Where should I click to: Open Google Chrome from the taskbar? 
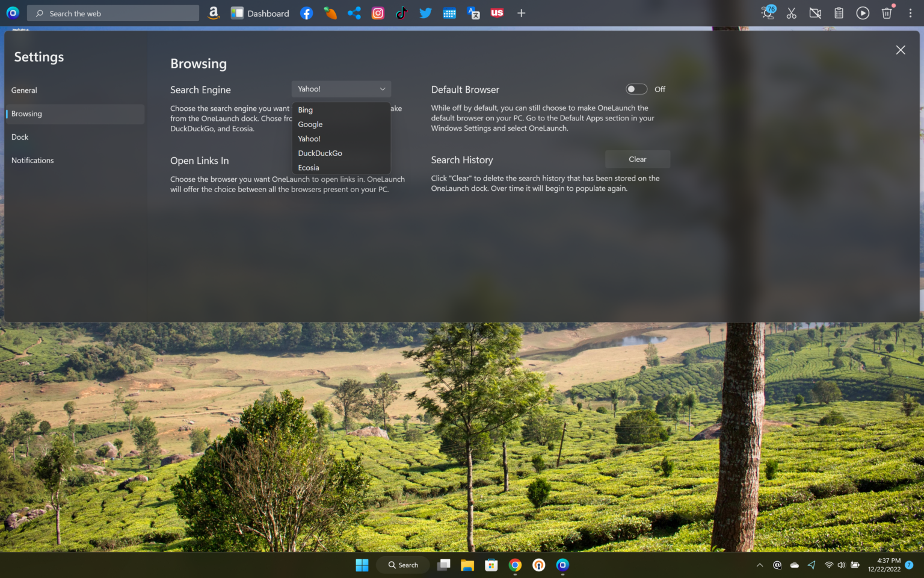(515, 565)
